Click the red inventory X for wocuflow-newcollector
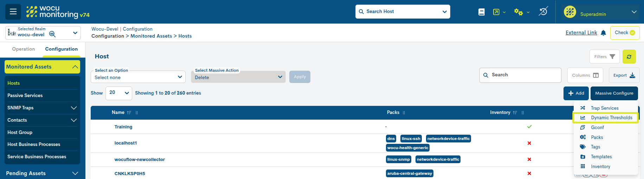The image size is (644, 179). pyautogui.click(x=529, y=159)
